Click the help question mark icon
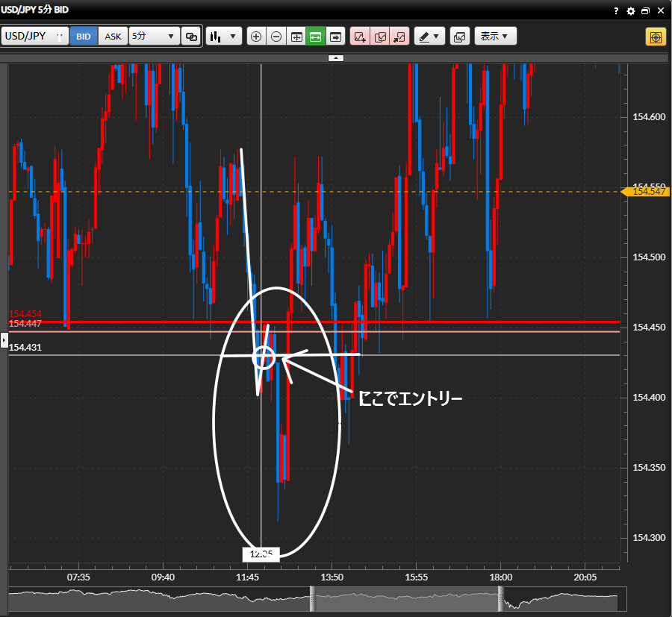 click(x=616, y=11)
